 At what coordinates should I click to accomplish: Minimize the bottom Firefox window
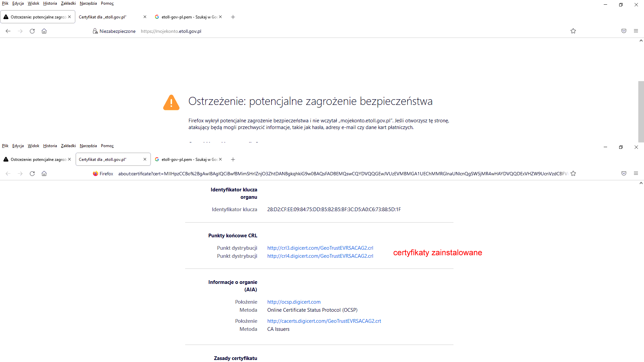[x=605, y=147]
